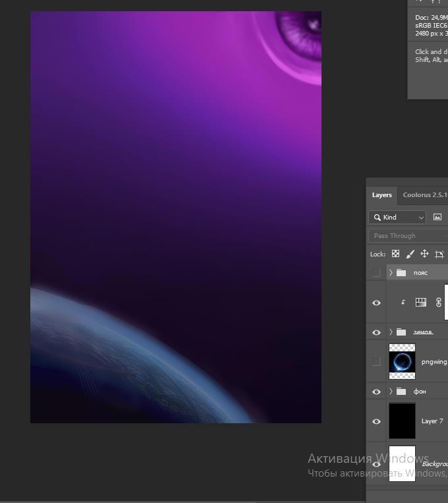This screenshot has width=448, height=503.
Task: Click the clipping mask arrow indicator
Action: [403, 303]
